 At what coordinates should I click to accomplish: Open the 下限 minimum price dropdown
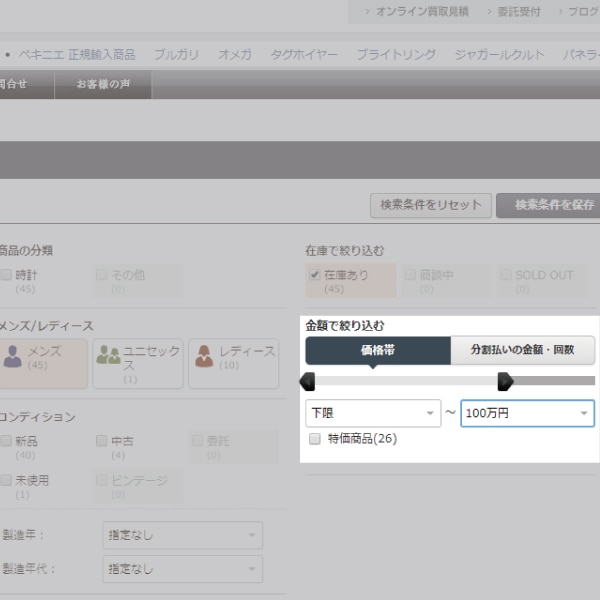(372, 413)
